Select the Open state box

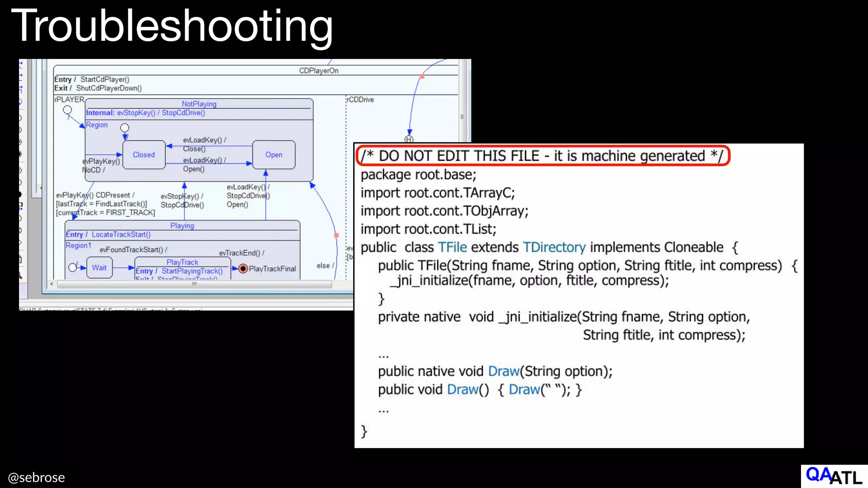pos(274,155)
